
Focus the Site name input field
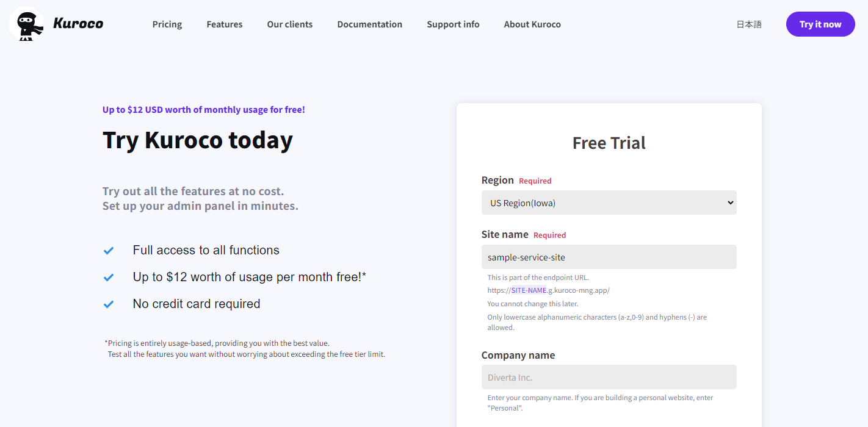coord(609,257)
